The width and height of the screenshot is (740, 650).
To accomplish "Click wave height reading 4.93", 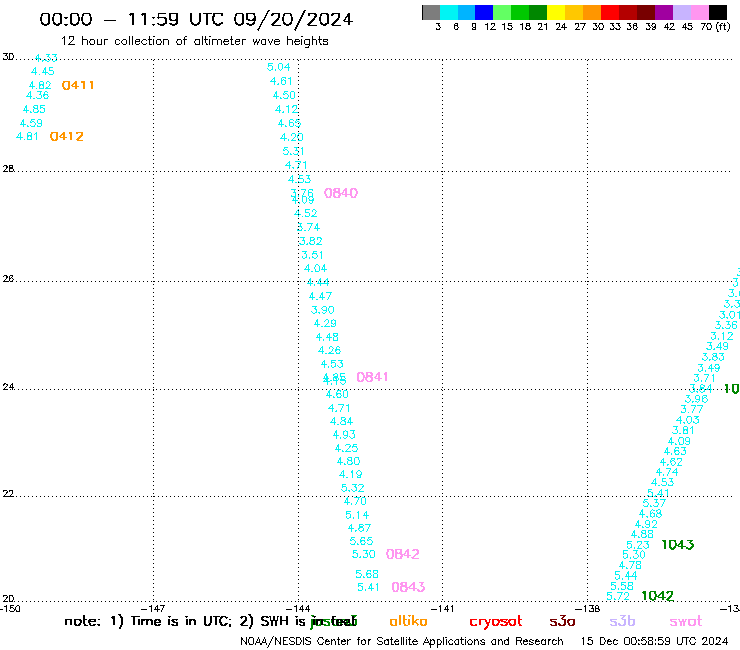I will tap(344, 435).
